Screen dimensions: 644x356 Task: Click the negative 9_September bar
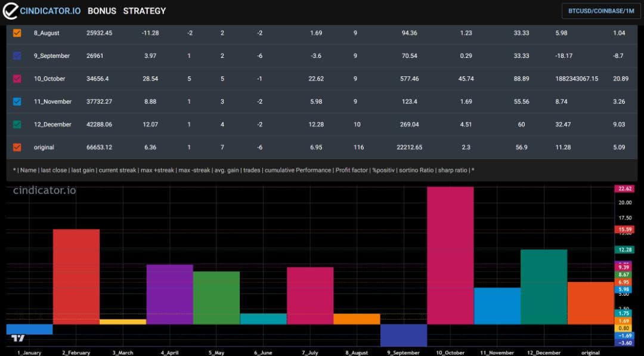[x=403, y=335]
